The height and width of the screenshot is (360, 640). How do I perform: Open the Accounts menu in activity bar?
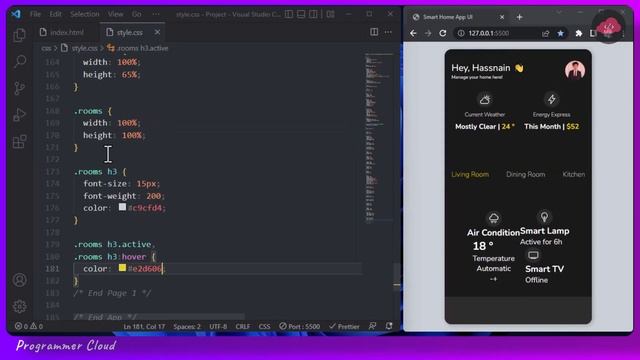pos(19,280)
